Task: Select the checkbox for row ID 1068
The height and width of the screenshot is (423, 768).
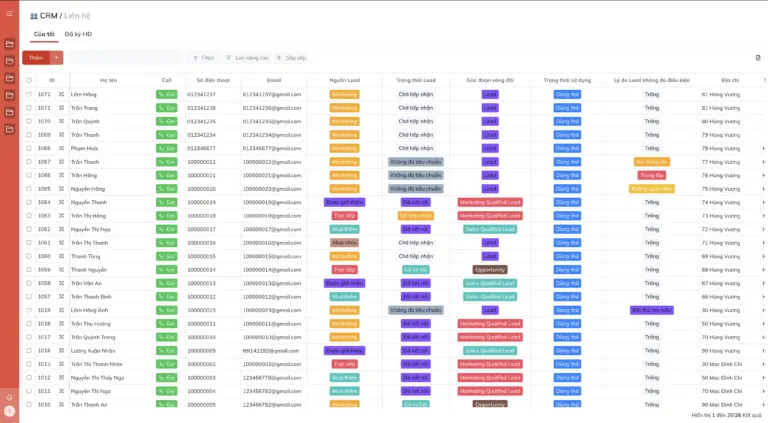Action: 29,148
